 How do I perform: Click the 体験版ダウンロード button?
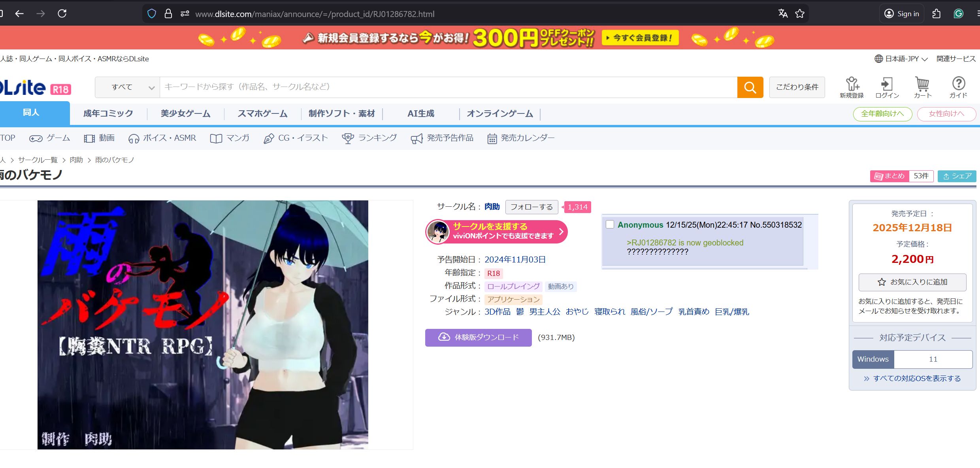coord(478,338)
